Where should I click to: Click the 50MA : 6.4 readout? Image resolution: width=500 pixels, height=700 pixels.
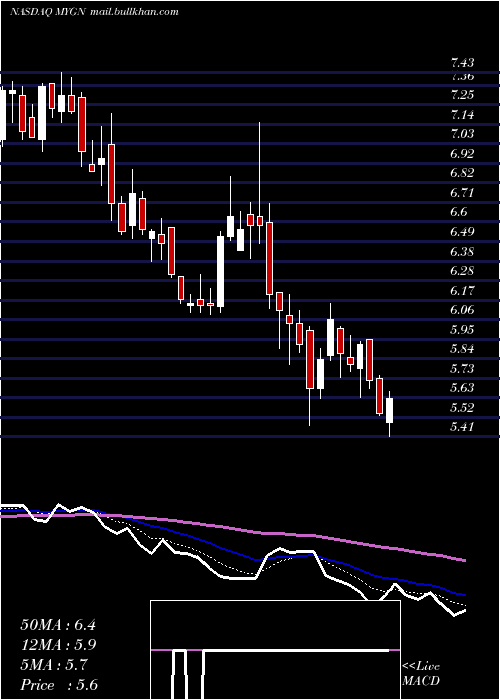[x=58, y=625]
